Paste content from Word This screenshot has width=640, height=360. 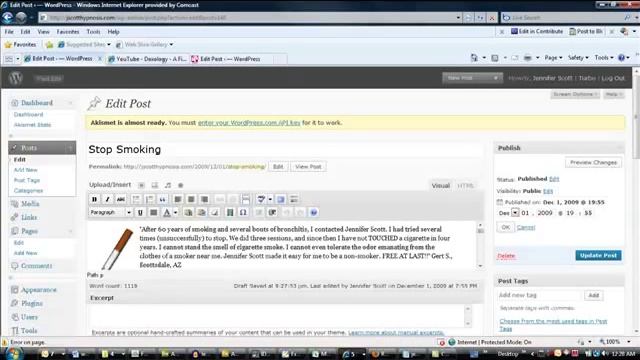[202, 212]
